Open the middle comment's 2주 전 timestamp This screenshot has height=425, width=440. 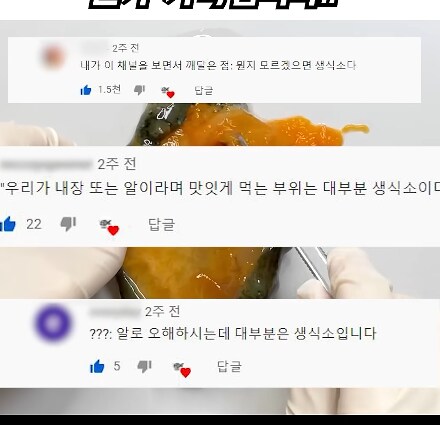[117, 164]
